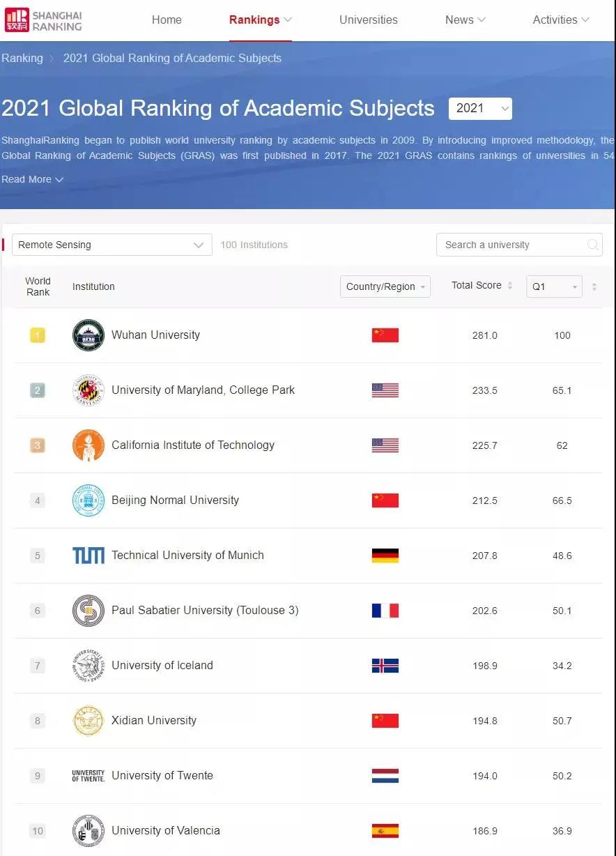Click the search magnifier icon
The height and width of the screenshot is (856, 616).
click(x=593, y=245)
